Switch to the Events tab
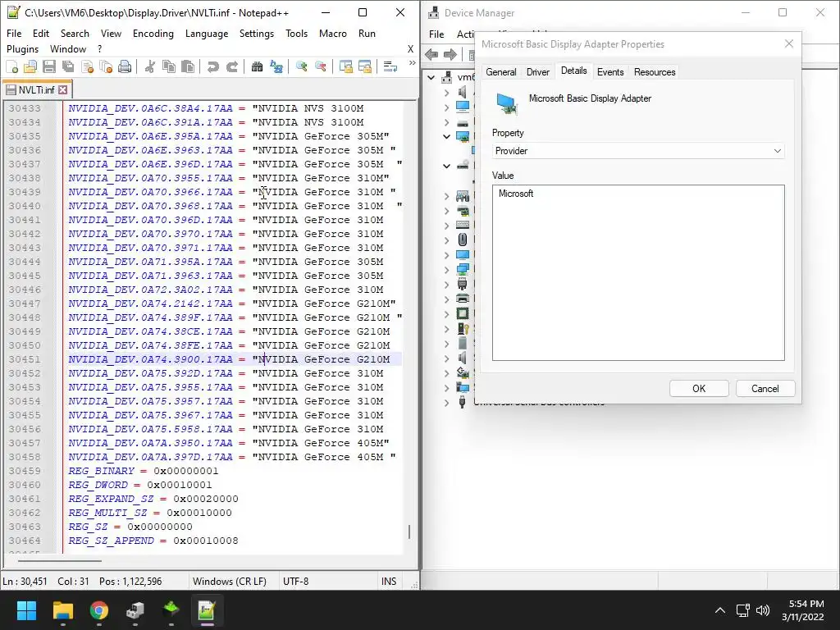The height and width of the screenshot is (630, 840). (610, 72)
